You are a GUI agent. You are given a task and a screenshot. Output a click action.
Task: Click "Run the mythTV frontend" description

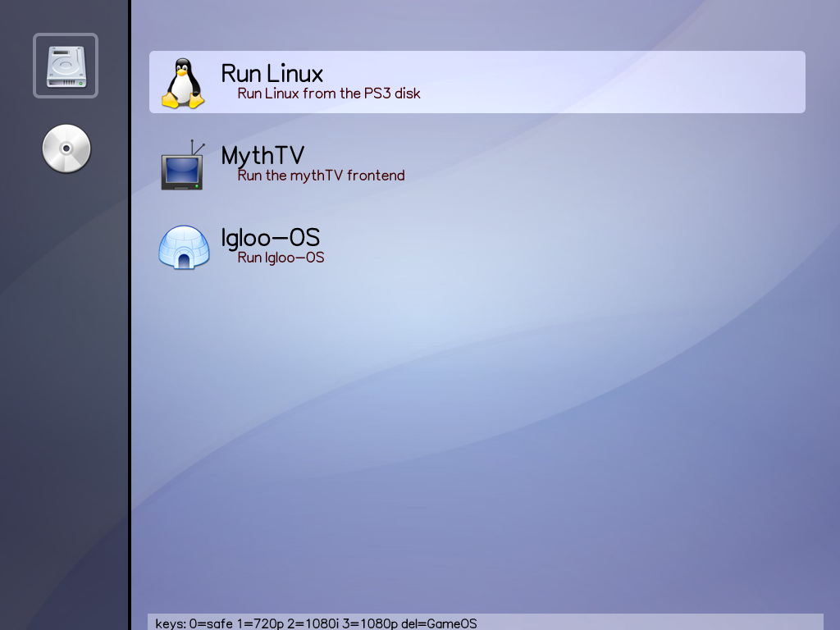coord(321,176)
